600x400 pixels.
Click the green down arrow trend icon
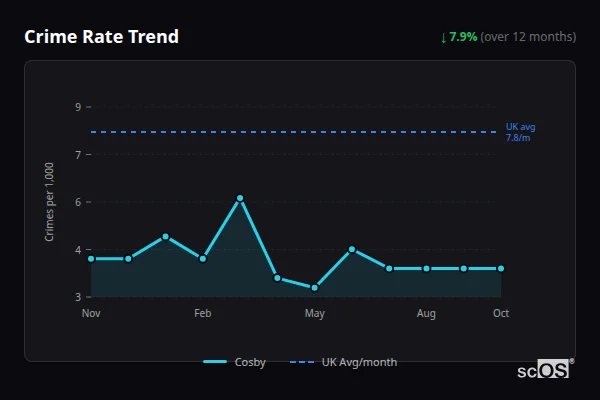(x=443, y=38)
